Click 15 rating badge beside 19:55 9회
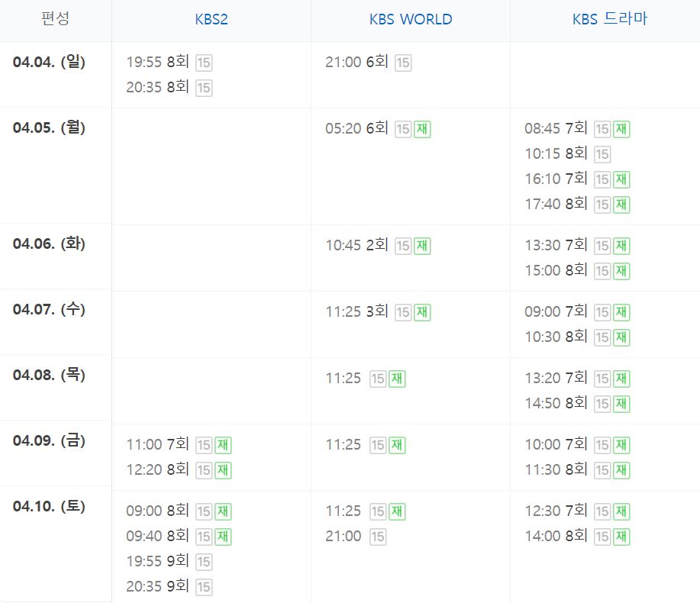The width and height of the screenshot is (700, 603). (x=204, y=562)
